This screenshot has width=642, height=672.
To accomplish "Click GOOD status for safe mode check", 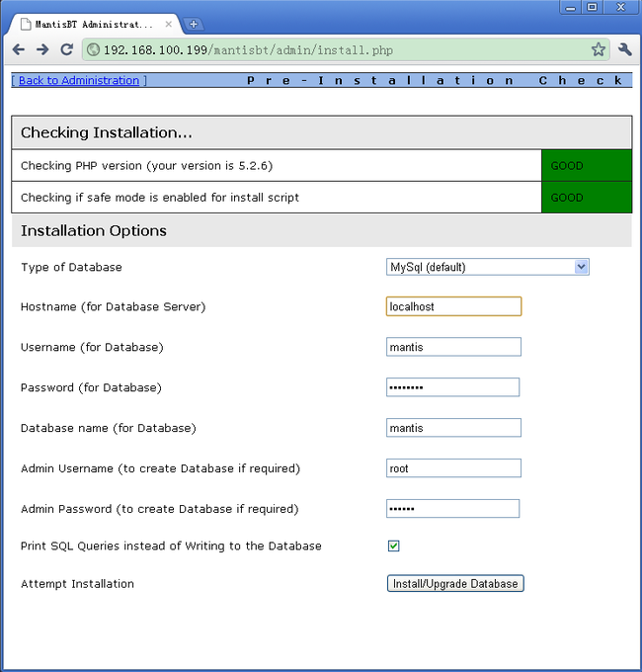I will pos(587,197).
